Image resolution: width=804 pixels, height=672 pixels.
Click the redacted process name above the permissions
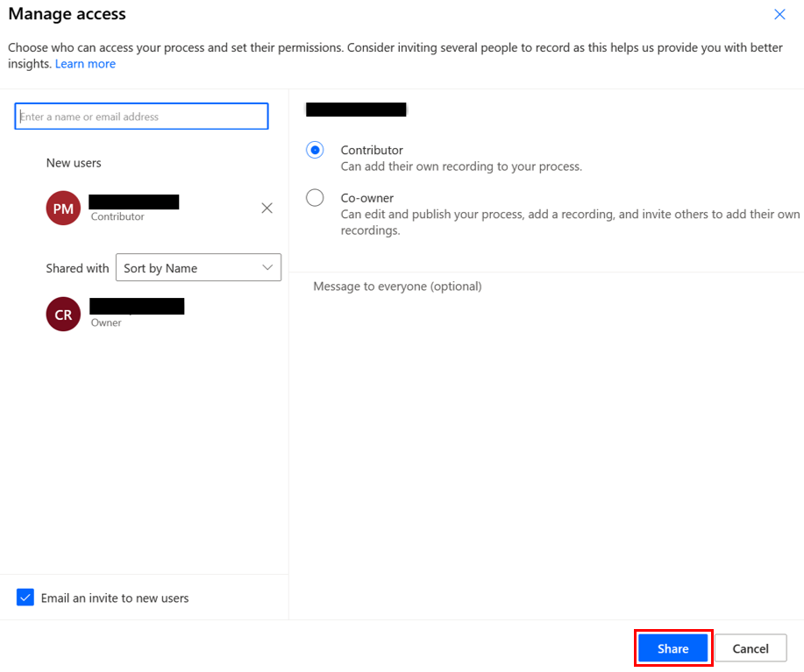click(355, 109)
